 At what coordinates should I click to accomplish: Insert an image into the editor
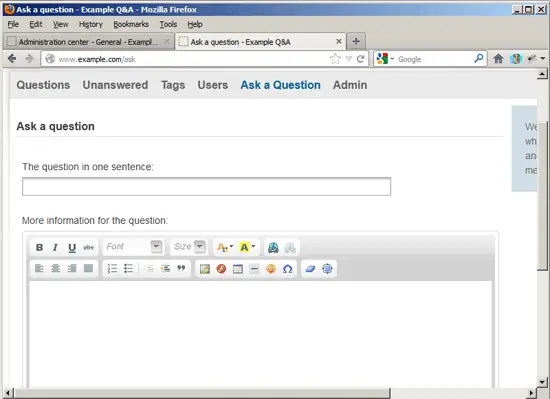tap(205, 269)
